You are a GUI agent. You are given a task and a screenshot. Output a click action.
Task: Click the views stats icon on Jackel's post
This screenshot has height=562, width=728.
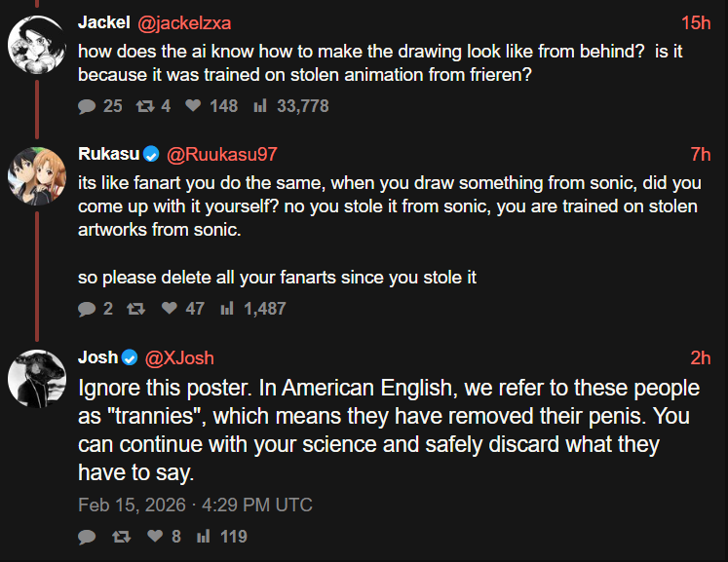260,106
